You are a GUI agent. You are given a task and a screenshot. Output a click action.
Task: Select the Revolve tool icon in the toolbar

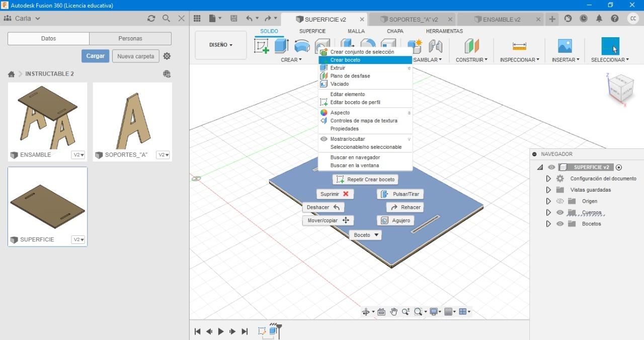[x=302, y=46]
